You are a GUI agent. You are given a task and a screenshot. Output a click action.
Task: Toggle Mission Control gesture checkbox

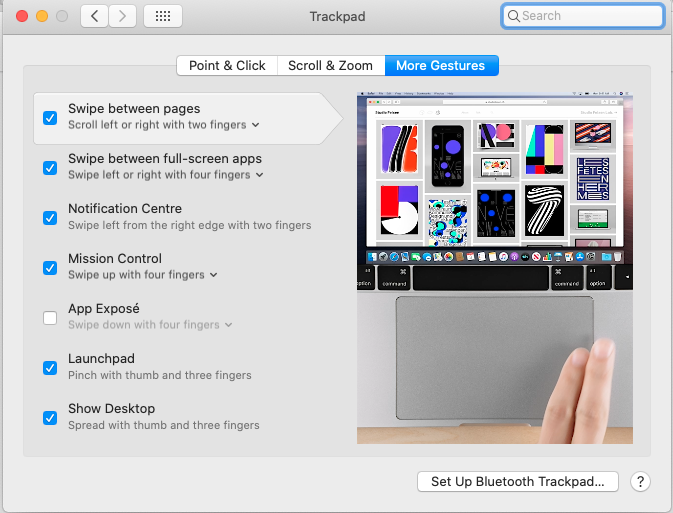(x=50, y=268)
